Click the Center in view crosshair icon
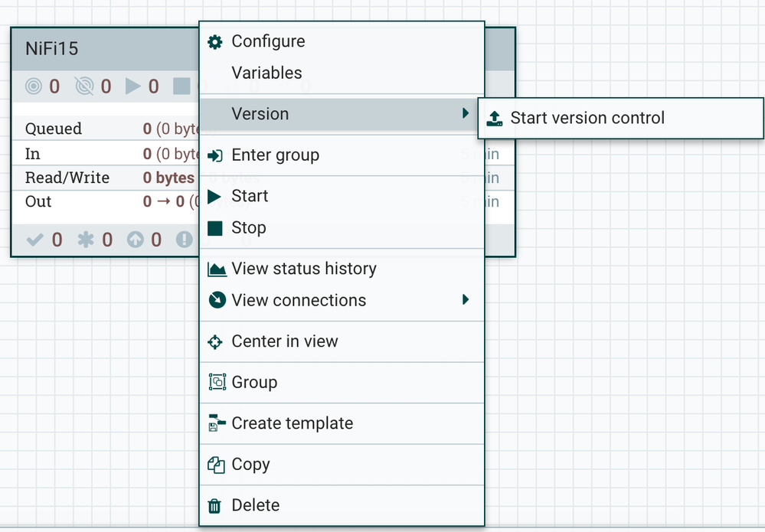Screen dimensions: 765x532 pos(215,341)
